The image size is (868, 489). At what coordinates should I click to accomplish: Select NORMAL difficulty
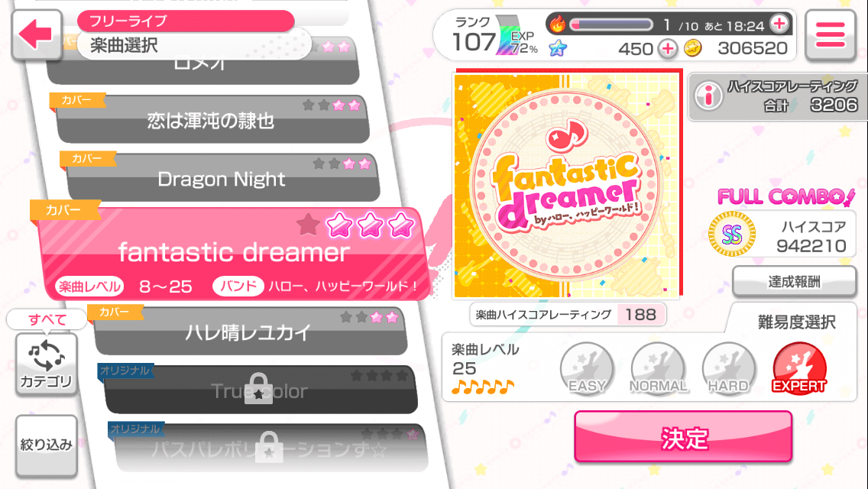pyautogui.click(x=658, y=369)
